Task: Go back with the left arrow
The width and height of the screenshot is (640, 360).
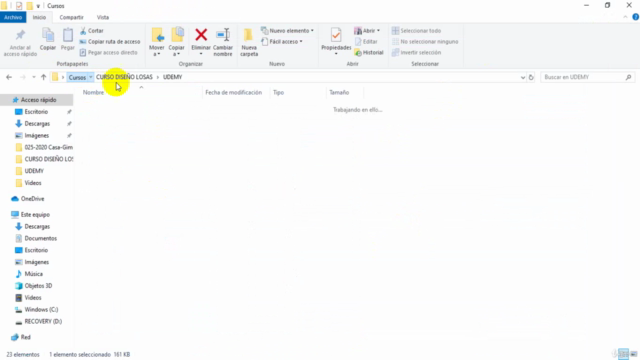Action: click(9, 77)
